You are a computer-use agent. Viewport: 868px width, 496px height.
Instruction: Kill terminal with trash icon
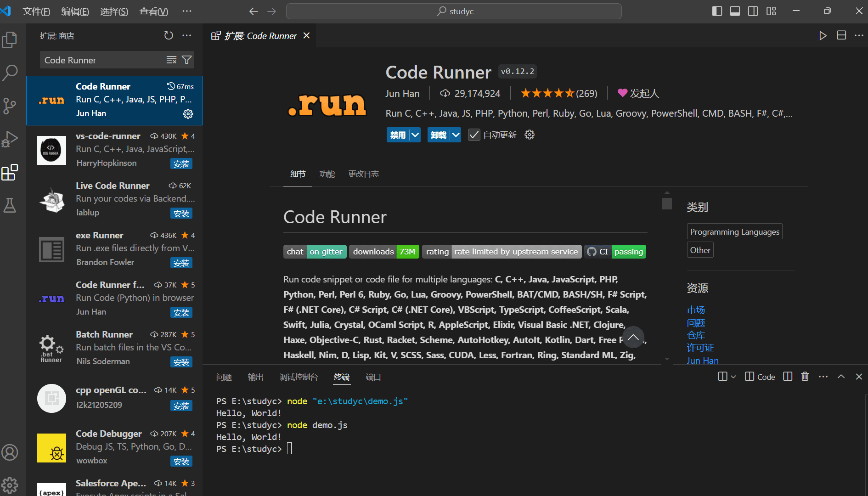805,377
